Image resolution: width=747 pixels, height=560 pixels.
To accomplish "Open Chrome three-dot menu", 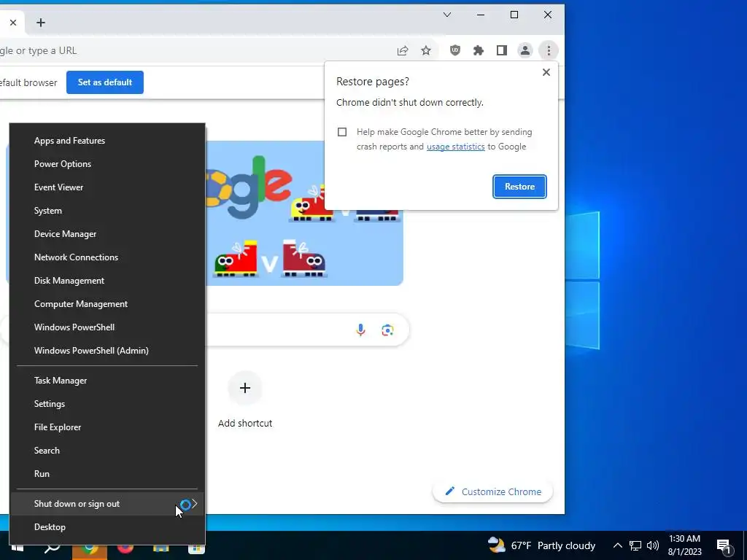I will point(549,50).
